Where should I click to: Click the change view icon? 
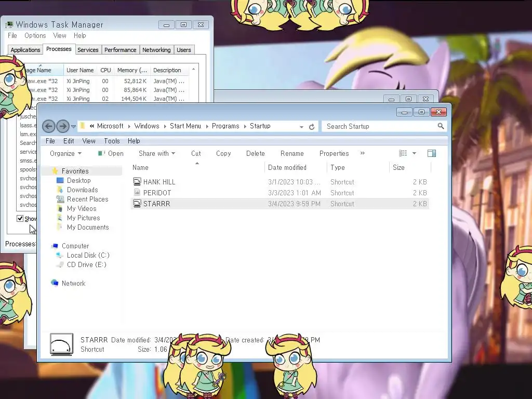point(403,153)
